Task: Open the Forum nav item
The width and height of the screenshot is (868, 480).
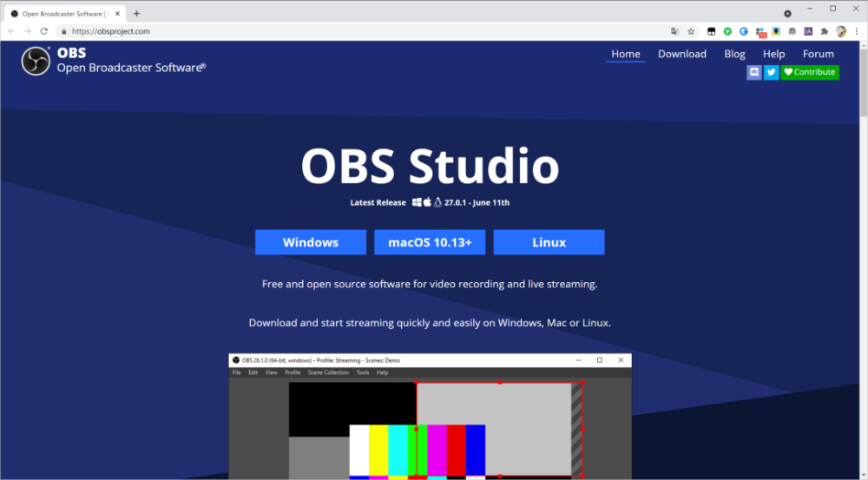Action: 819,54
